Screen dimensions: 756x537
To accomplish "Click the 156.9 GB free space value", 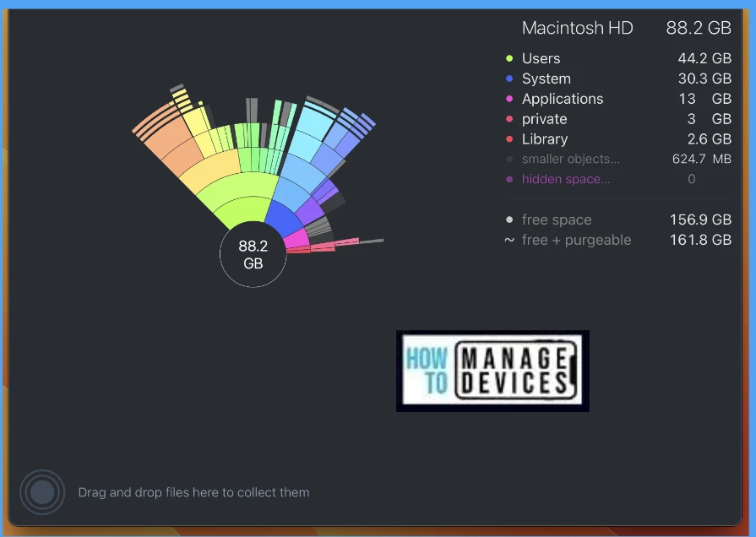I will tap(700, 220).
